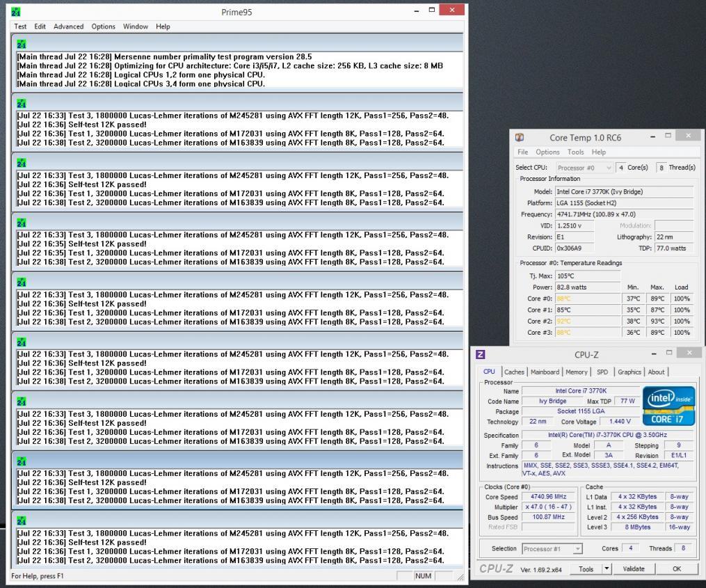The height and width of the screenshot is (588, 706).
Task: Open the Core Temp Options menu
Action: point(547,152)
